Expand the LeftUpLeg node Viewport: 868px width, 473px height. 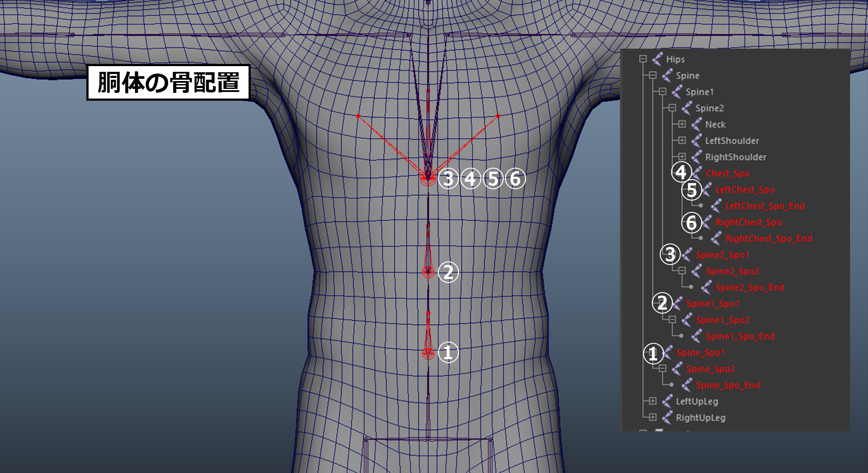[652, 401]
